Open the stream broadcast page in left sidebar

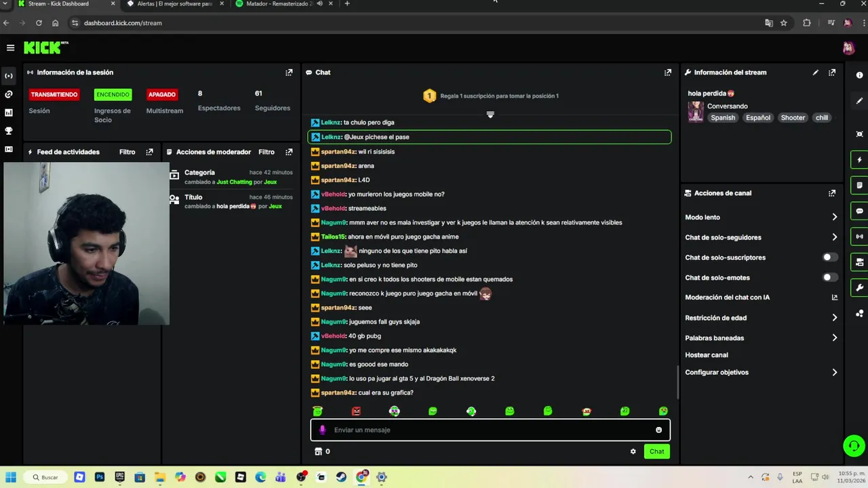pos(9,76)
